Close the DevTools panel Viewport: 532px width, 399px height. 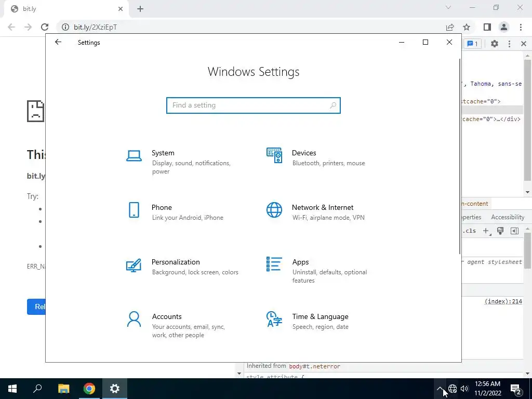tap(524, 44)
